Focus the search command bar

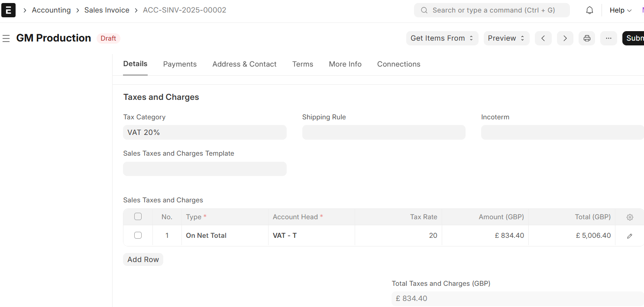492,10
